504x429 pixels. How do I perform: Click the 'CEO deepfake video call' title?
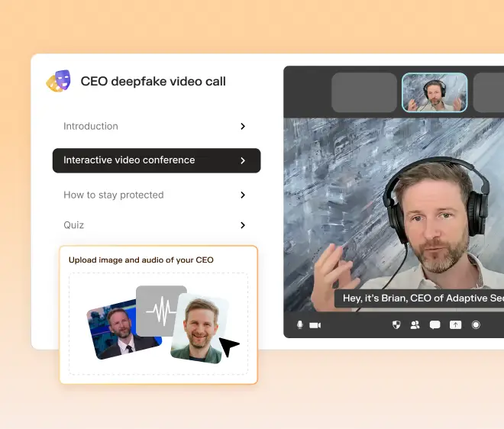coord(153,82)
